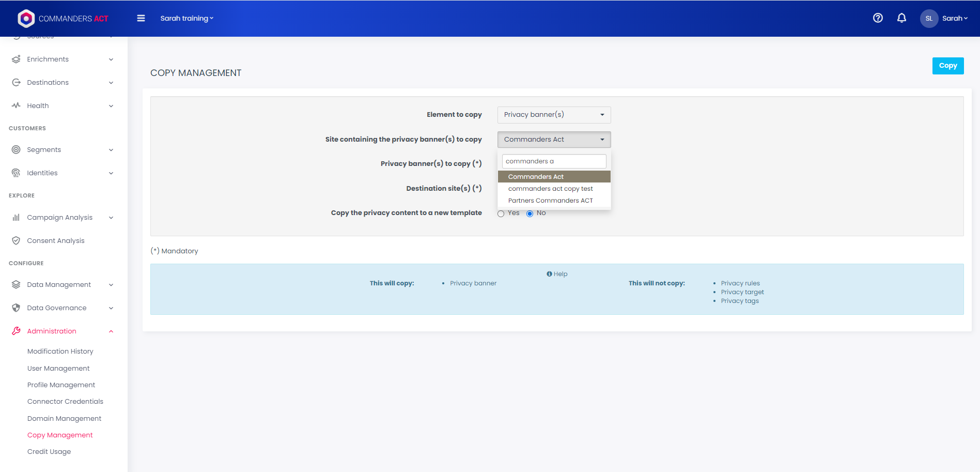
Task: Open the notifications bell
Action: pos(901,18)
